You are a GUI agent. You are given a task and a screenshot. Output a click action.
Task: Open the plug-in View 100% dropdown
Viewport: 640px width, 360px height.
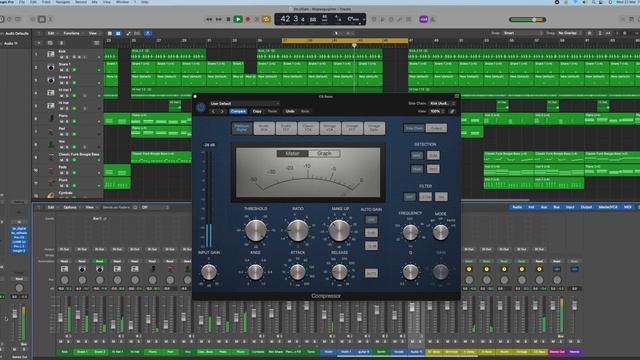coord(437,111)
